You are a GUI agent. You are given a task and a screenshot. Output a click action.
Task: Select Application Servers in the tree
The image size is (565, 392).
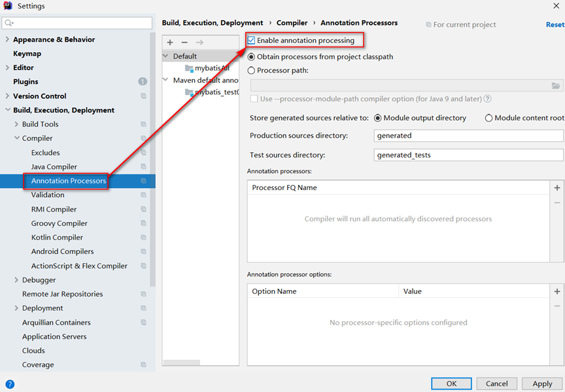tap(54, 336)
